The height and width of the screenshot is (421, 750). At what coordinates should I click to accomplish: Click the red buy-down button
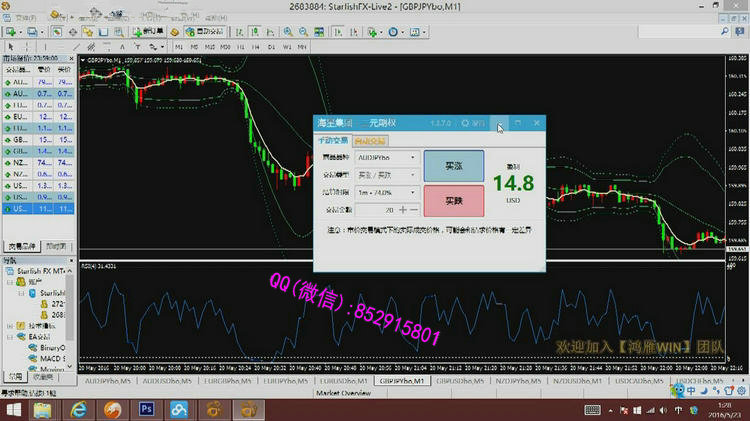[x=453, y=200]
